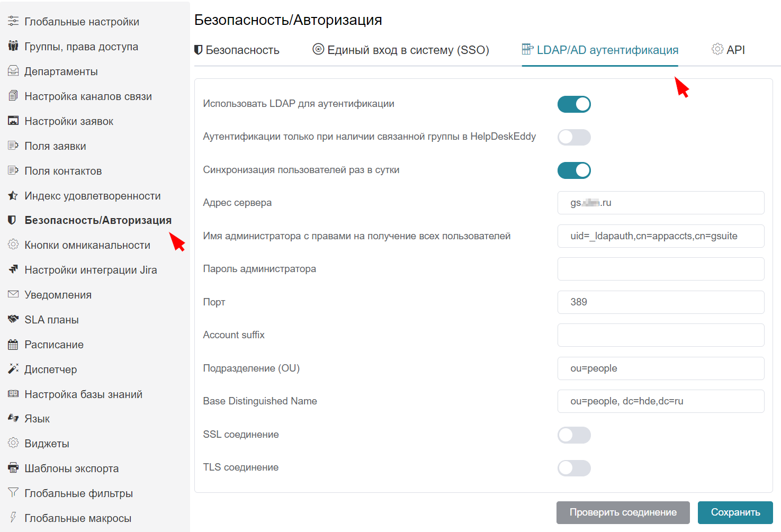Image resolution: width=781 pixels, height=532 pixels.
Task: Open the API tab
Action: 728,50
